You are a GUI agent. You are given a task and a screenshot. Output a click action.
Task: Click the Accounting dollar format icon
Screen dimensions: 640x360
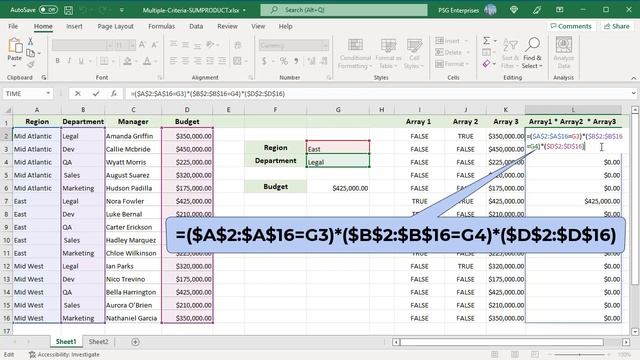pos(264,61)
